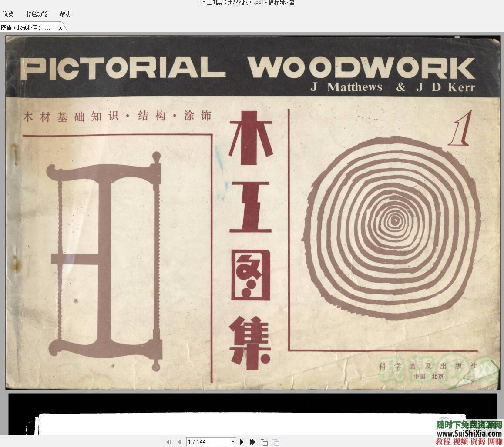Close the open PDF document tab
This screenshot has width=504, height=447.
(60, 28)
